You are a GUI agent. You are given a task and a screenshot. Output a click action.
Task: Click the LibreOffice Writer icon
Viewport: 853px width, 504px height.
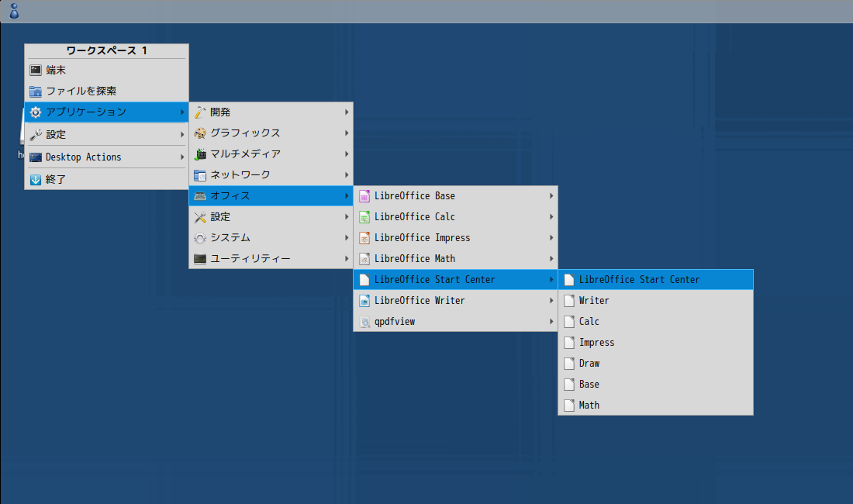coord(364,301)
